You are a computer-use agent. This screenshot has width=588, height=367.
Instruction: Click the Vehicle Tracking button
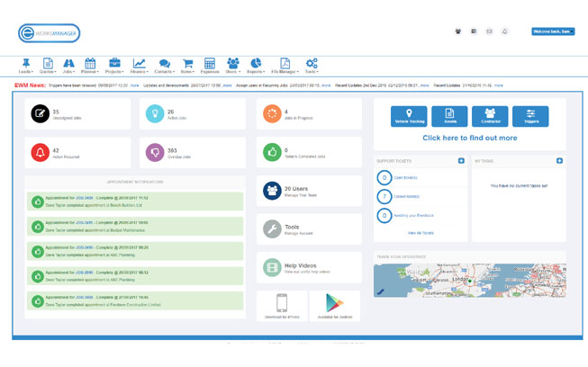point(410,116)
